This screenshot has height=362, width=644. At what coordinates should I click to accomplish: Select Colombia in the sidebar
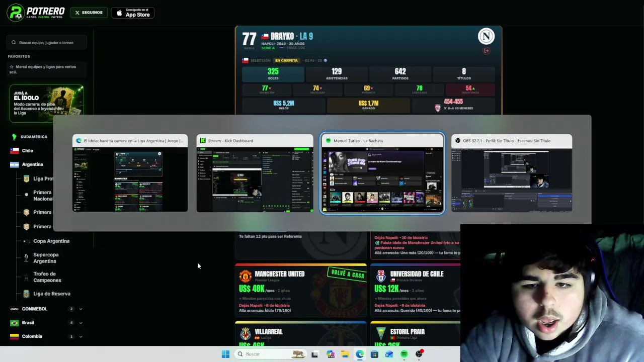(x=32, y=336)
